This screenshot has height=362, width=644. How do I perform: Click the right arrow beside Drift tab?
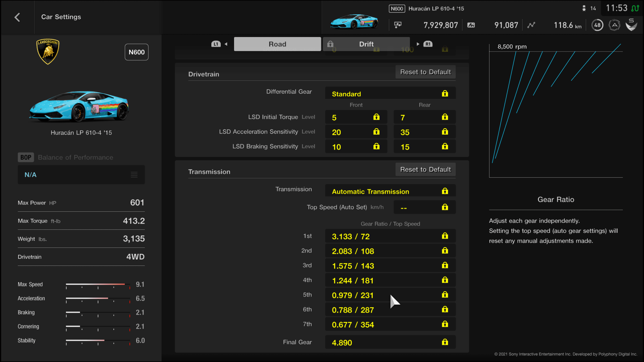(x=418, y=44)
